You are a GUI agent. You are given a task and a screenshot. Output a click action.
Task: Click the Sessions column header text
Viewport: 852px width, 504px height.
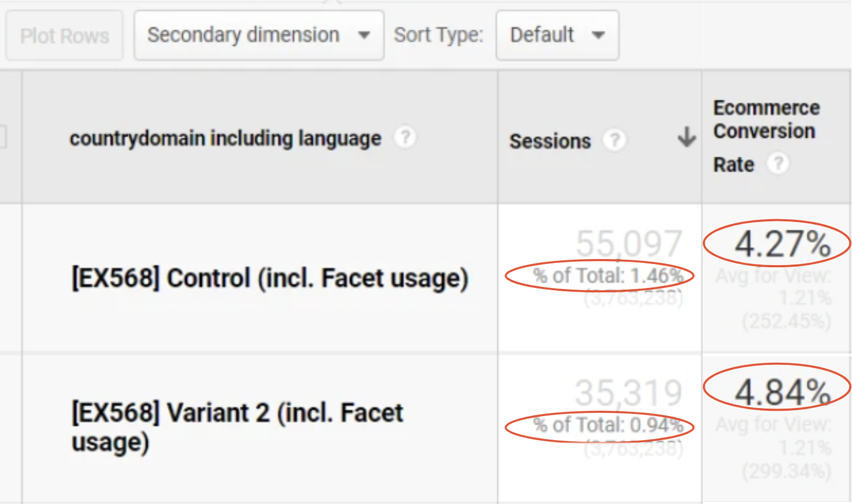click(x=550, y=141)
